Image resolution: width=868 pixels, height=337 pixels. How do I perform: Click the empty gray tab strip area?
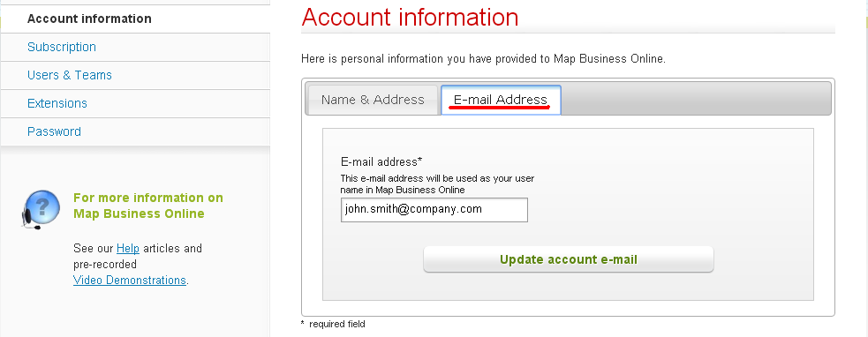(696, 99)
